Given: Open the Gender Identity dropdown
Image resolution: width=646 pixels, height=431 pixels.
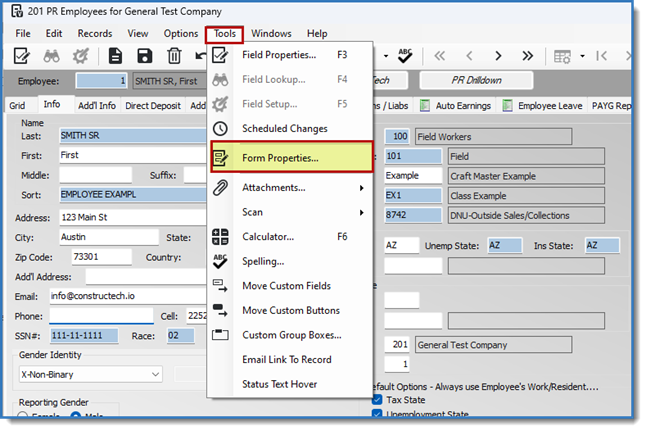Looking at the screenshot, I should tap(91, 374).
